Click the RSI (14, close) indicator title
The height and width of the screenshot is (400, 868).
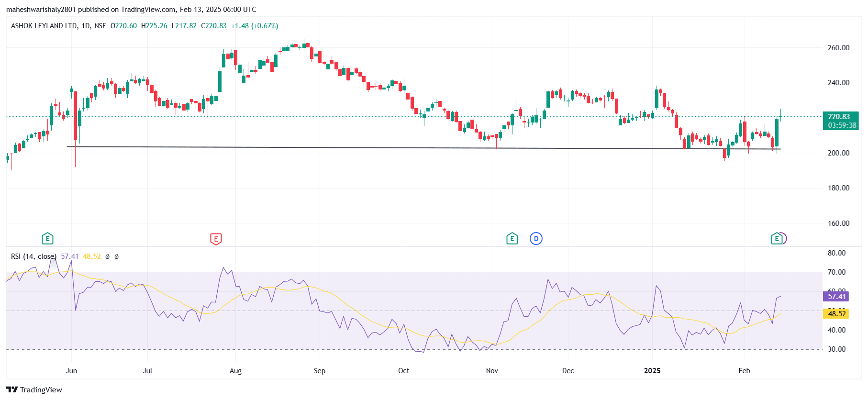(33, 256)
